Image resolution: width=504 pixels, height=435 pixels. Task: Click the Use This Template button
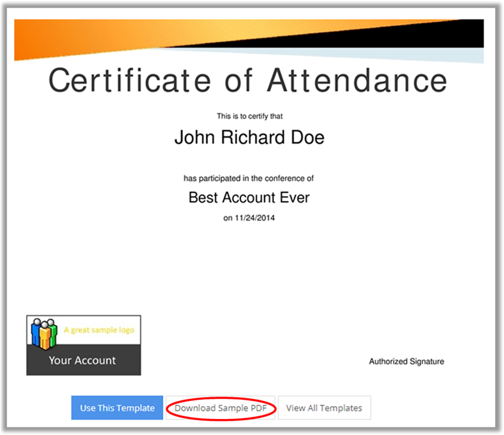(117, 407)
